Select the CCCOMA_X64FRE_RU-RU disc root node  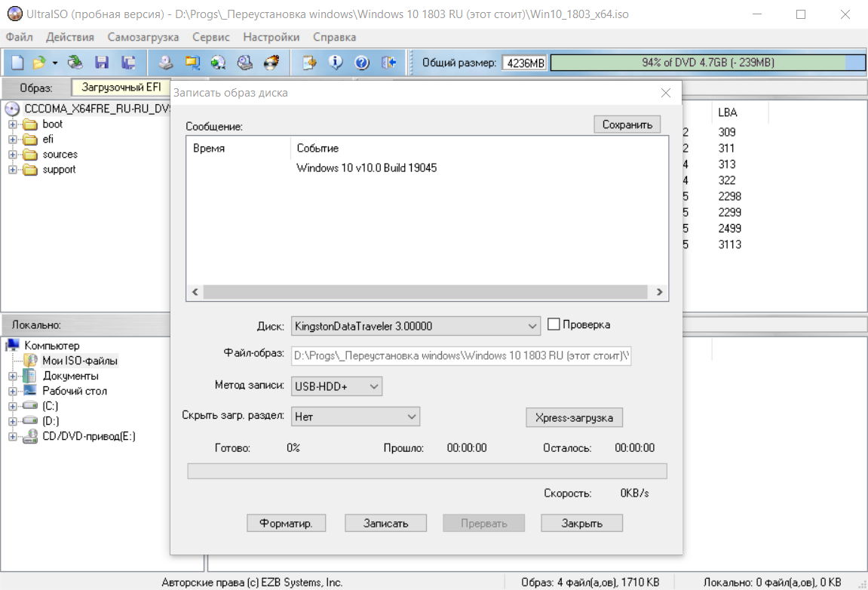coord(97,109)
